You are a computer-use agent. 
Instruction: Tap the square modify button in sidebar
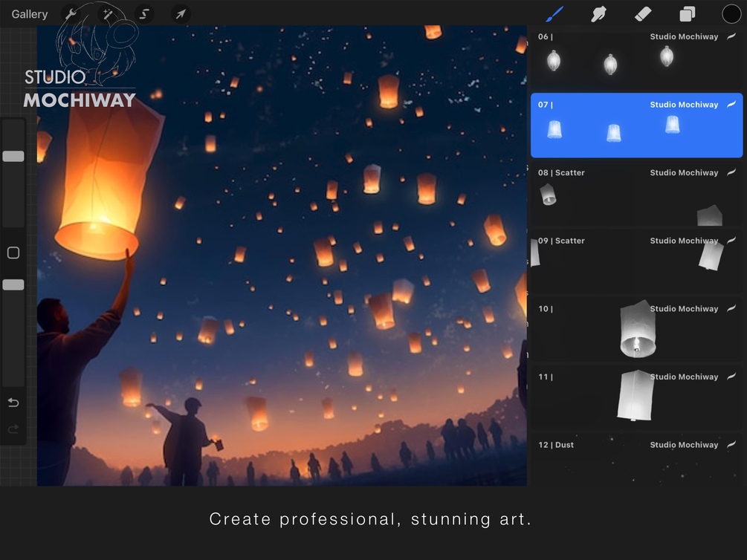pyautogui.click(x=13, y=253)
